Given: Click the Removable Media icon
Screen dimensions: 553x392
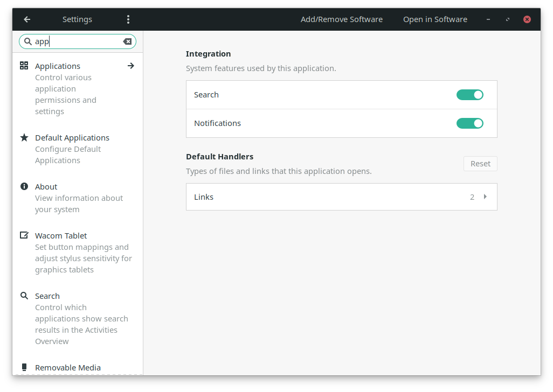Looking at the screenshot, I should tap(24, 367).
